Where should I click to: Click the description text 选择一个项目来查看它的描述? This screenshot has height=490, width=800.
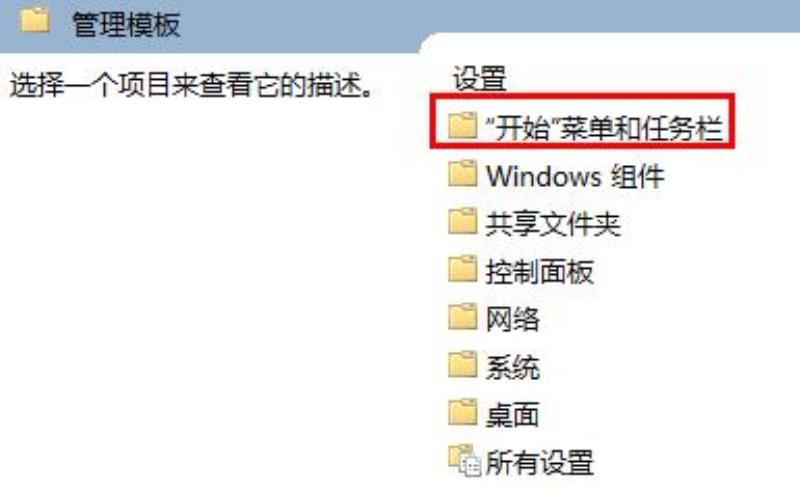pyautogui.click(x=192, y=85)
